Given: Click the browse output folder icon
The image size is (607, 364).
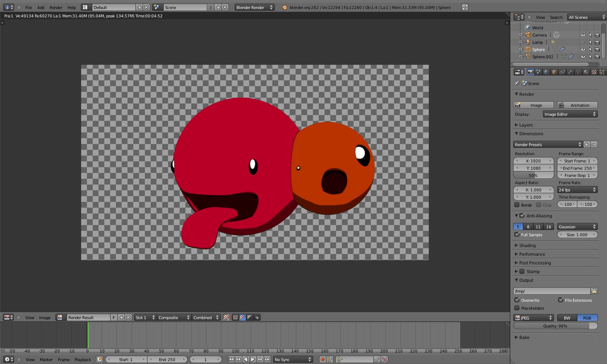Looking at the screenshot, I should tap(594, 291).
